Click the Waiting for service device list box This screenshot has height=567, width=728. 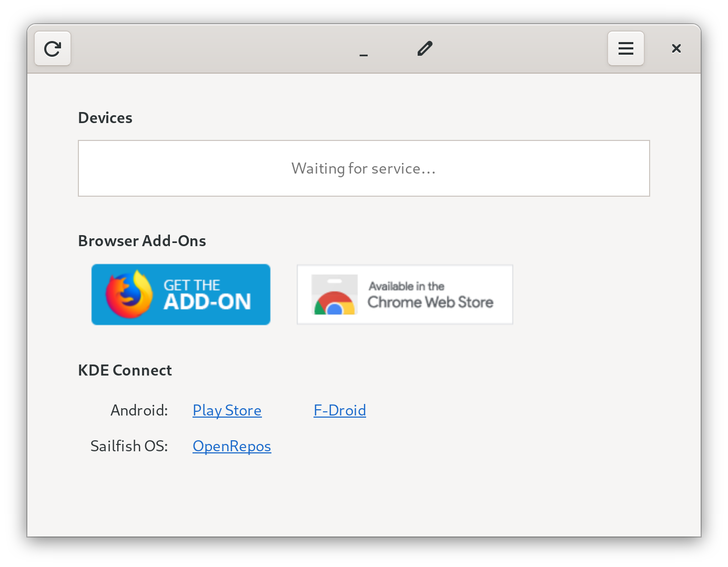click(x=364, y=168)
